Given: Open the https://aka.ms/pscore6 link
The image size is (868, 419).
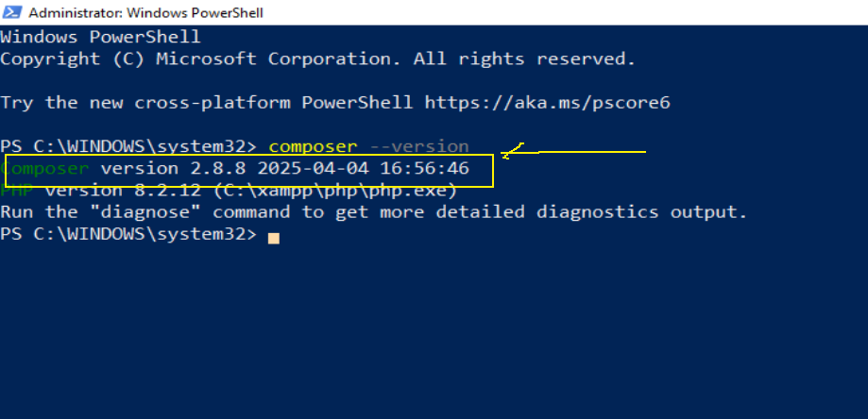Looking at the screenshot, I should click(547, 102).
